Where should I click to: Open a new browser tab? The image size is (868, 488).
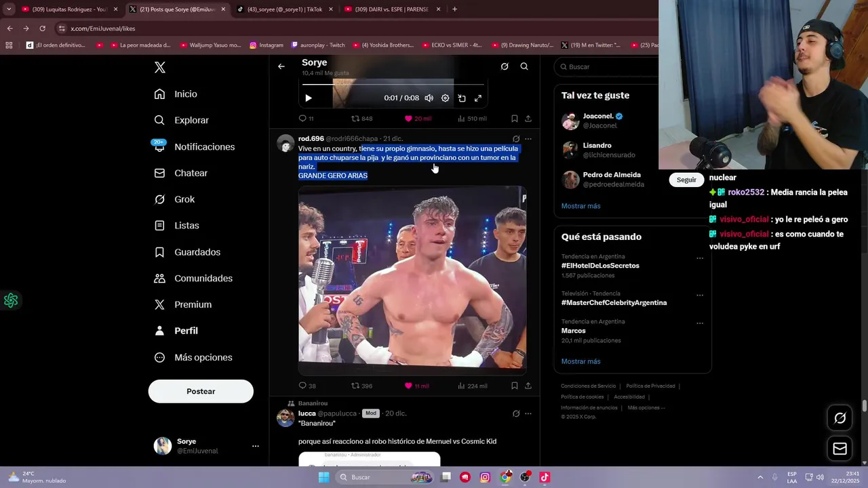pos(454,9)
